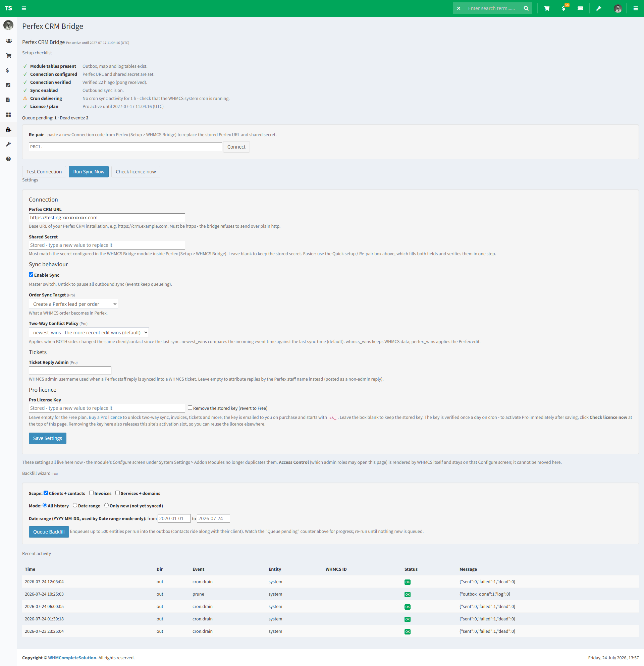
Task: Click the OK status badge for prune row
Action: (408, 595)
